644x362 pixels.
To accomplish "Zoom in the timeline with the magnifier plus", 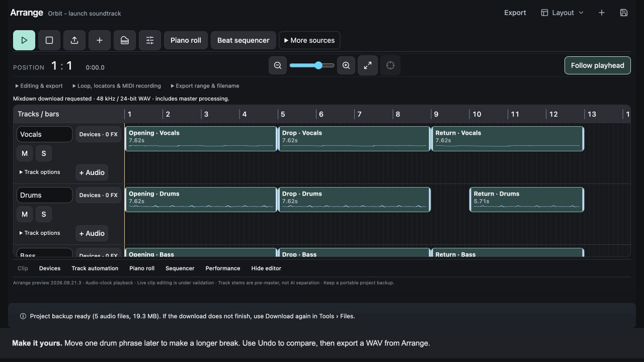I will (346, 65).
